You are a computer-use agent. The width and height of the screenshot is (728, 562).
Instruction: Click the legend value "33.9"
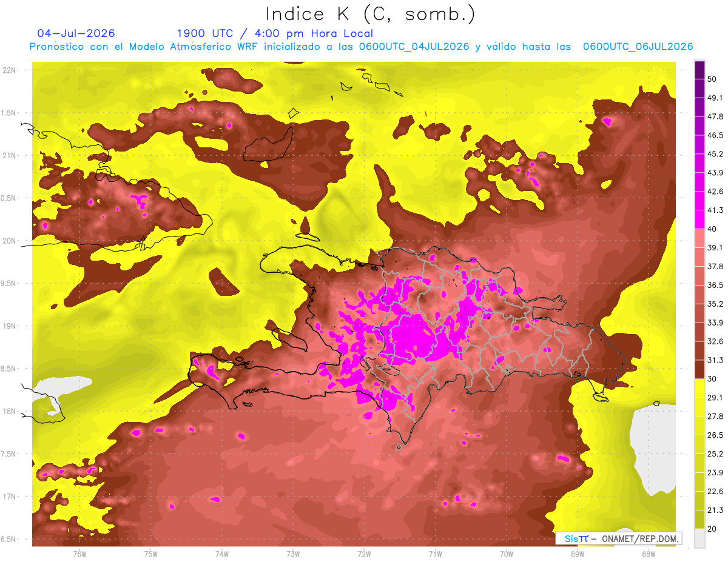point(715,323)
